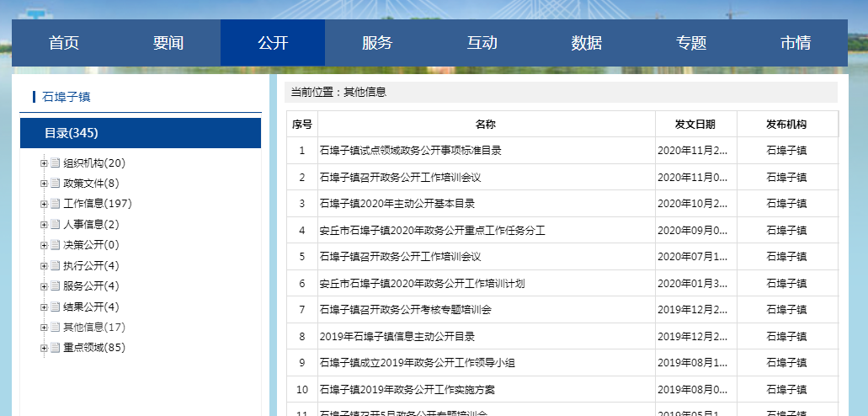
Task: Select the 执行公开(4) category
Action: [x=91, y=266]
